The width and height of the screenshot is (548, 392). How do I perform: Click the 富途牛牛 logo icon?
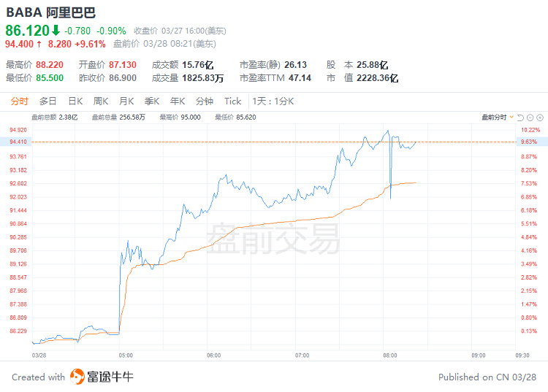coord(77,377)
